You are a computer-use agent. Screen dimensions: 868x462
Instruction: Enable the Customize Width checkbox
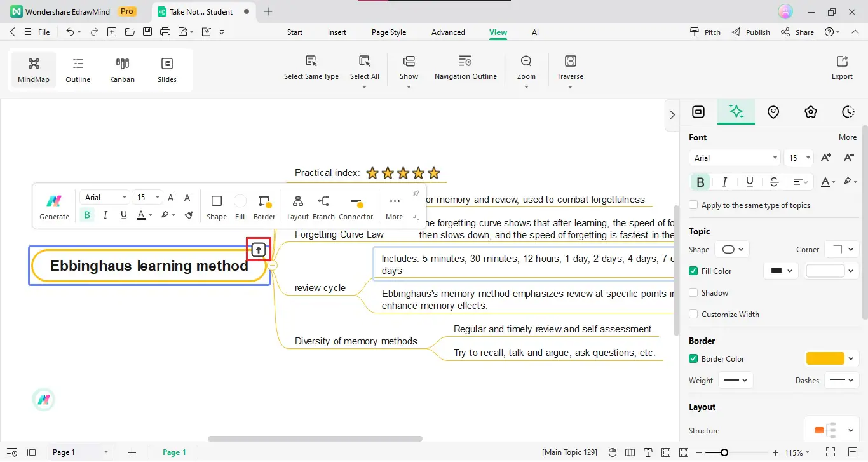pyautogui.click(x=693, y=314)
